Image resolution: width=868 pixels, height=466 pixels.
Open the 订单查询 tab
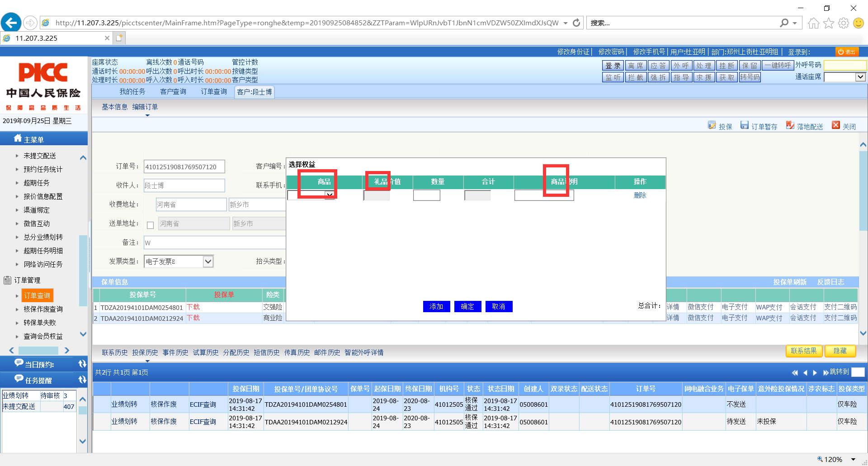point(214,92)
